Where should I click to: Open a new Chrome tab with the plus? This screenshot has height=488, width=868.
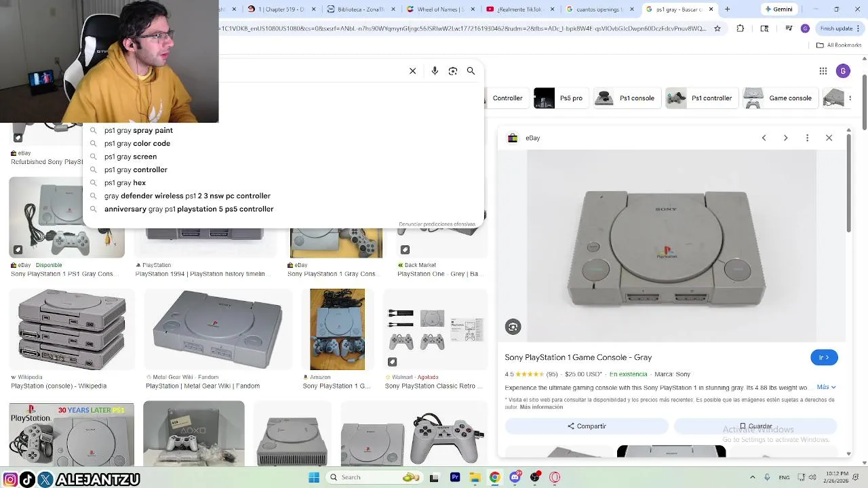coord(727,9)
